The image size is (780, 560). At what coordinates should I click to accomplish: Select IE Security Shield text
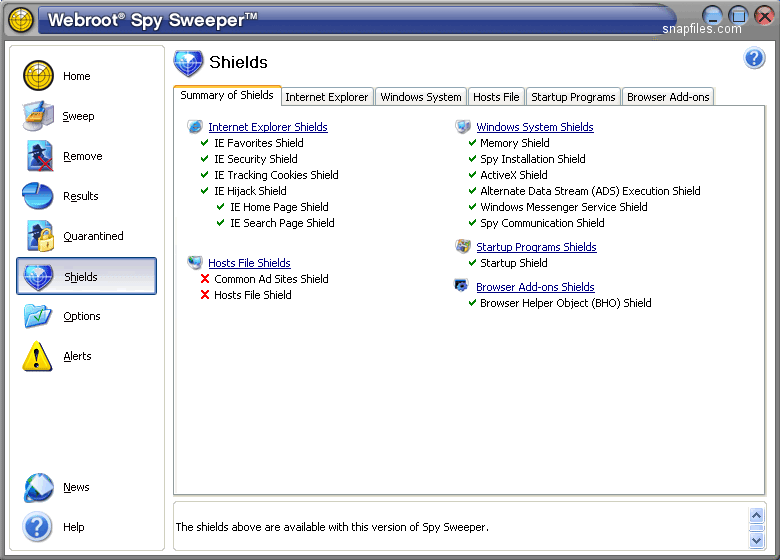pyautogui.click(x=256, y=159)
